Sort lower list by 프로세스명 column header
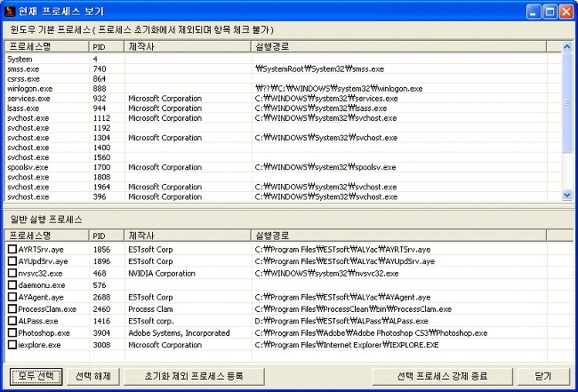Image resolution: width=578 pixels, height=392 pixels. coord(47,236)
